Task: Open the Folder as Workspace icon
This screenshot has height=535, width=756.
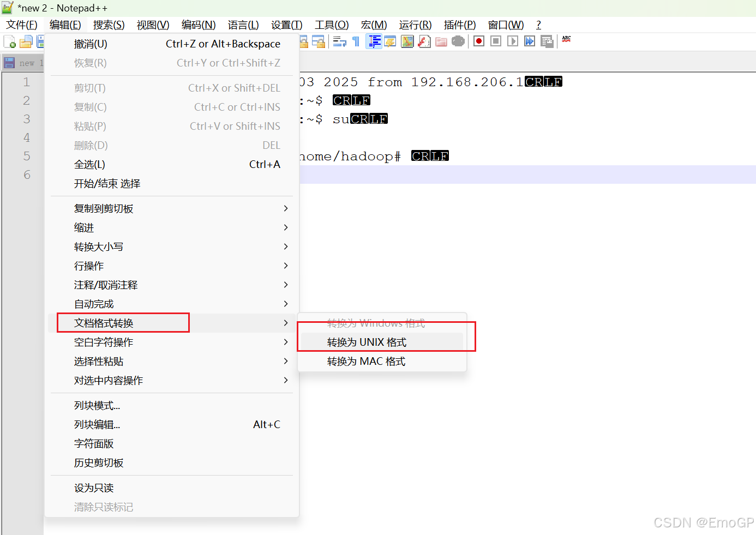Action: point(441,41)
